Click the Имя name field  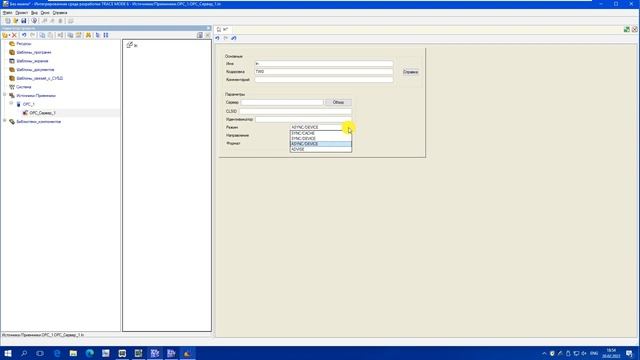324,64
